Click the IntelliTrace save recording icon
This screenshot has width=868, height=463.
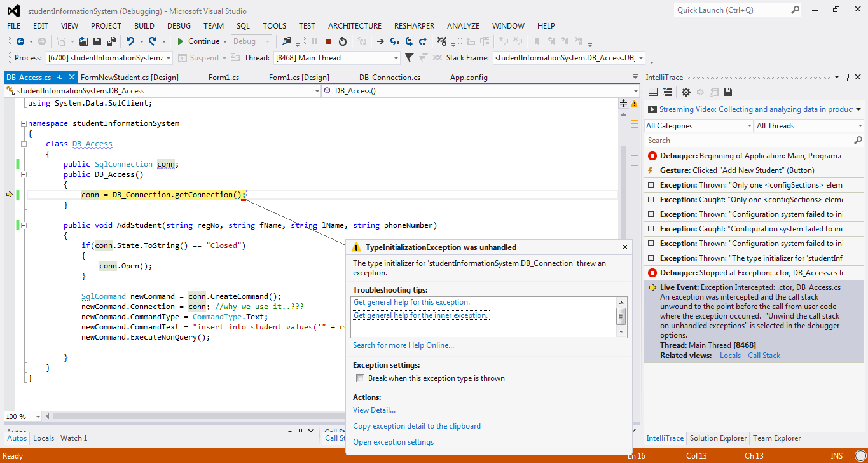tap(728, 92)
